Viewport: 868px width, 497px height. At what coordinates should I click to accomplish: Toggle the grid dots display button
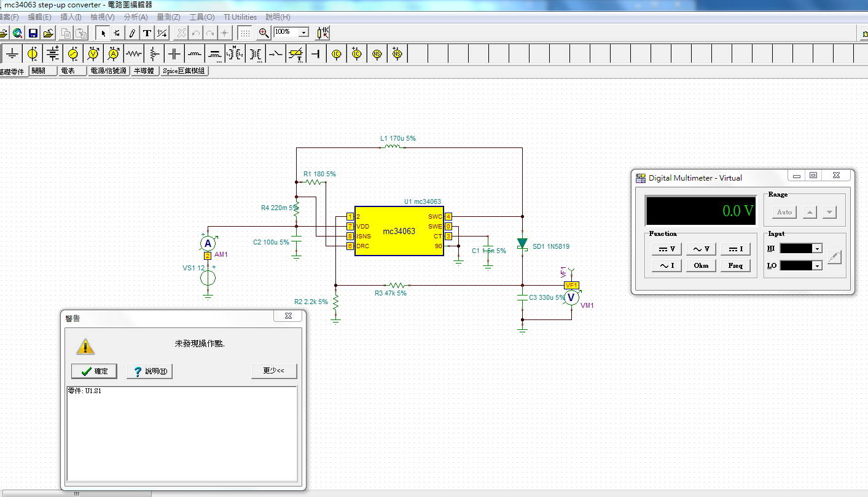coord(244,33)
